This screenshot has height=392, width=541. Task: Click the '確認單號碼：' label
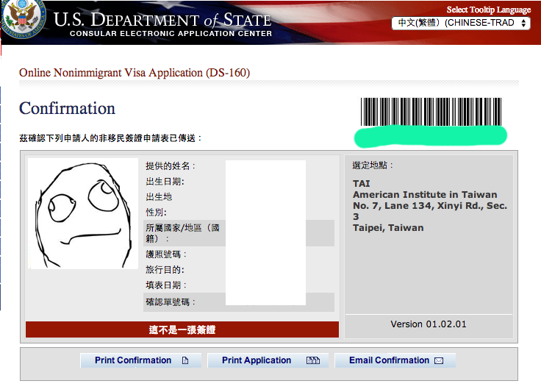tap(171, 302)
